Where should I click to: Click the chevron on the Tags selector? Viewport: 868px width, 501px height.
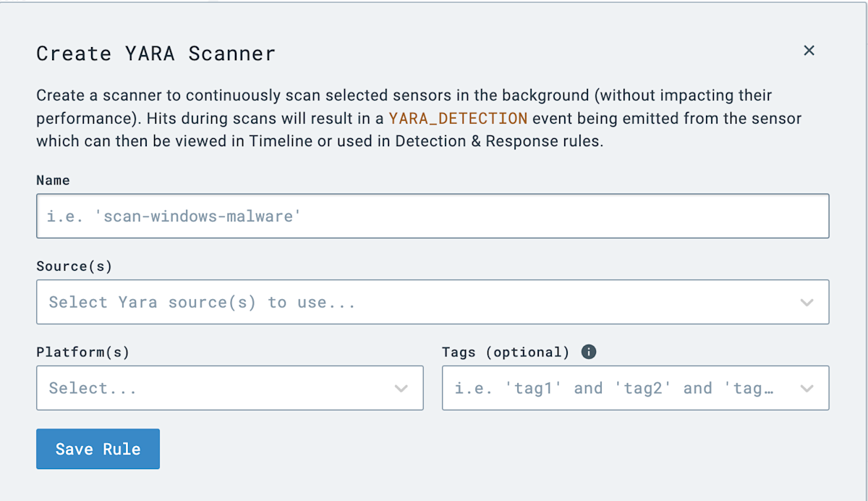point(807,388)
